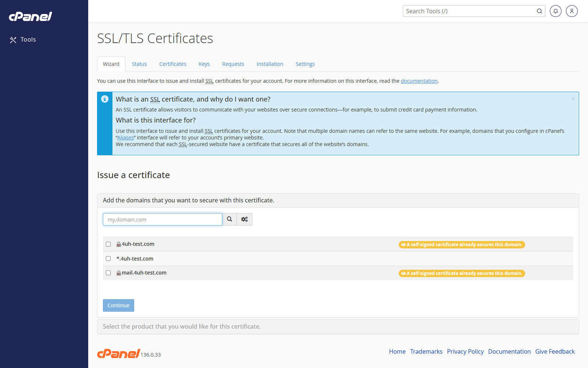Click the blue info icon in notice
The width and height of the screenshot is (588, 368).
coord(105,99)
